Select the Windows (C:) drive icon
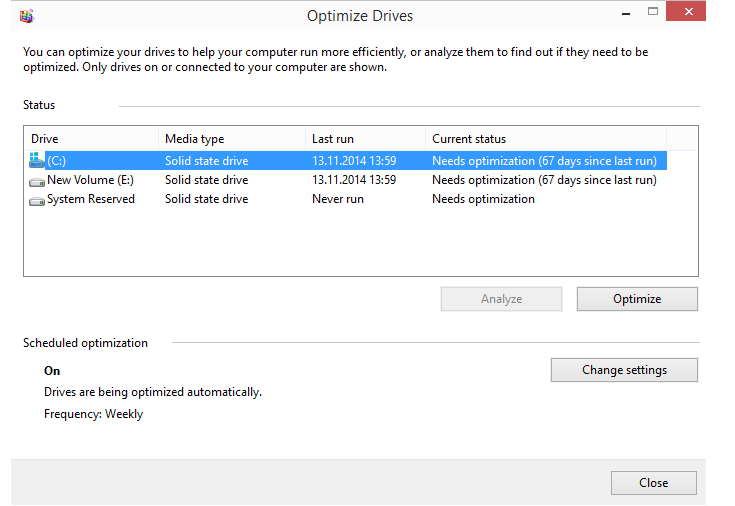This screenshot has width=735, height=506. [x=37, y=160]
